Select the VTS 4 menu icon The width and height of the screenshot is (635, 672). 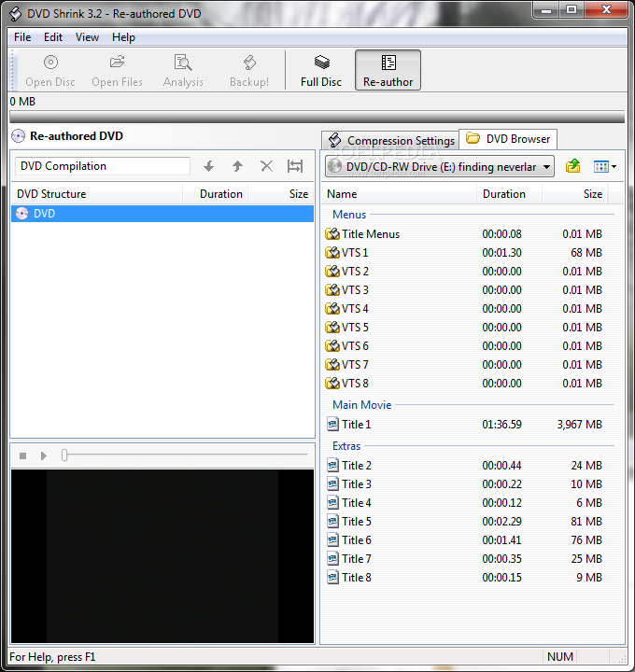[332, 309]
